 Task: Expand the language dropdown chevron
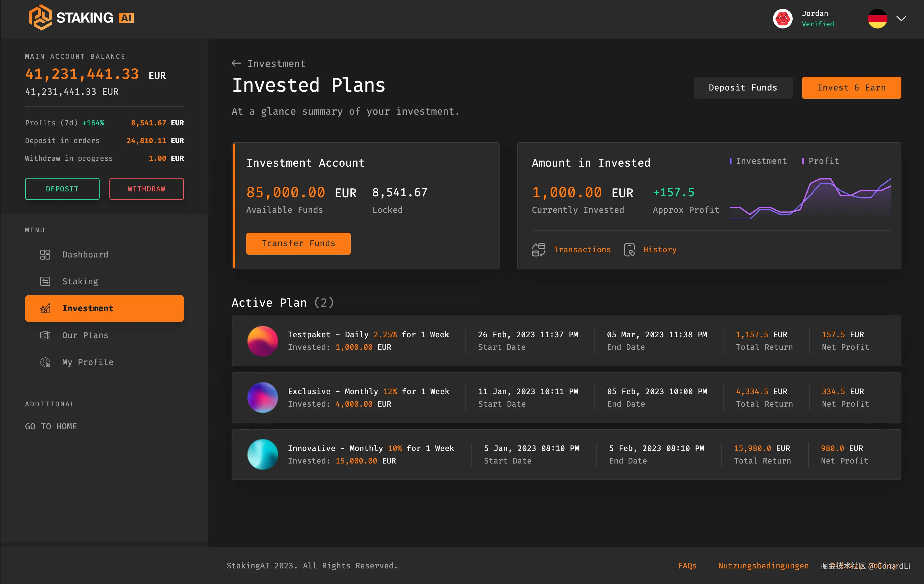click(901, 18)
